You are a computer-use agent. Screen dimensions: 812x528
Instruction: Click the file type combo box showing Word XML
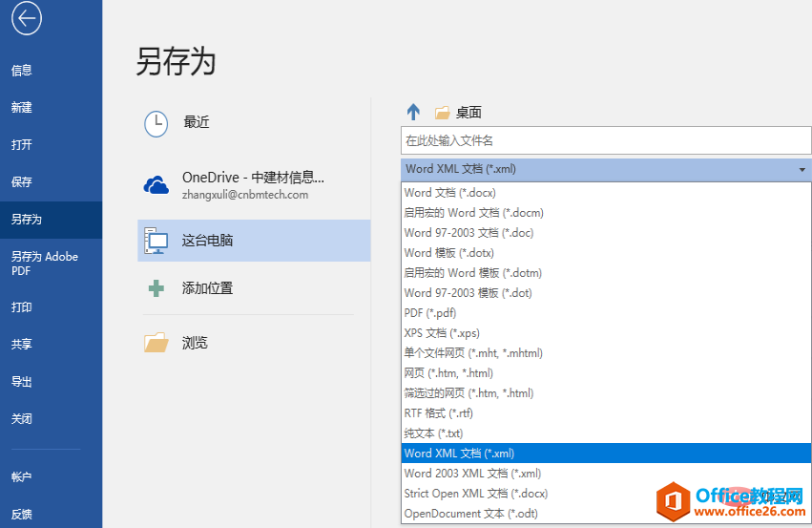606,169
